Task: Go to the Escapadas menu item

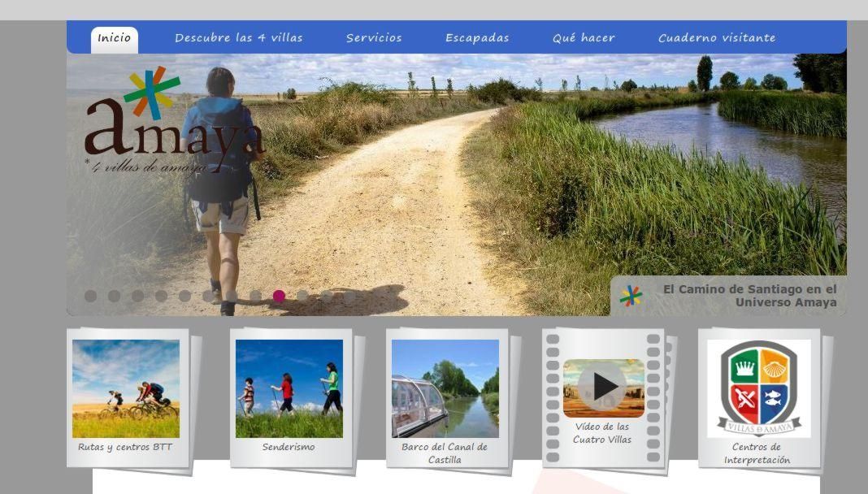Action: coord(476,38)
